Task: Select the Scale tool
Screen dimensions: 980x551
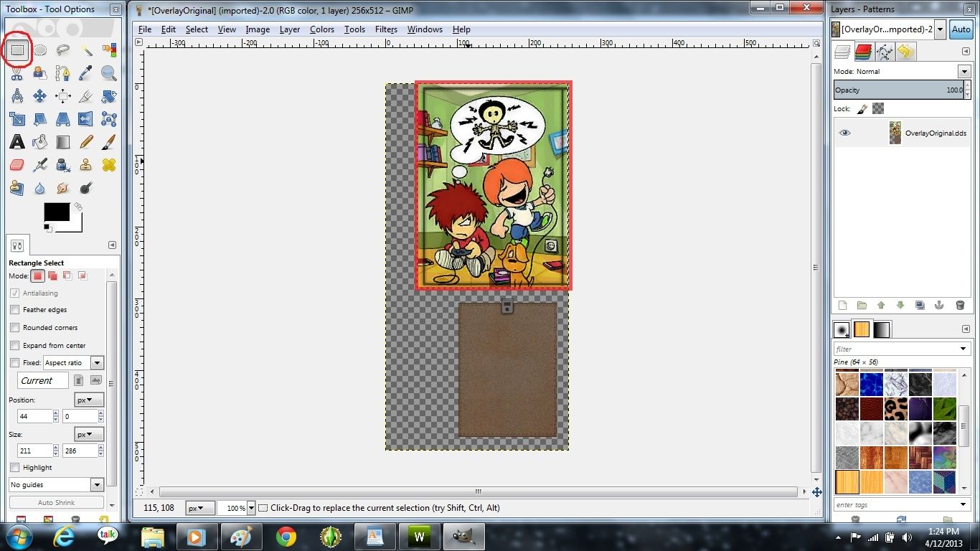Action: (x=17, y=119)
